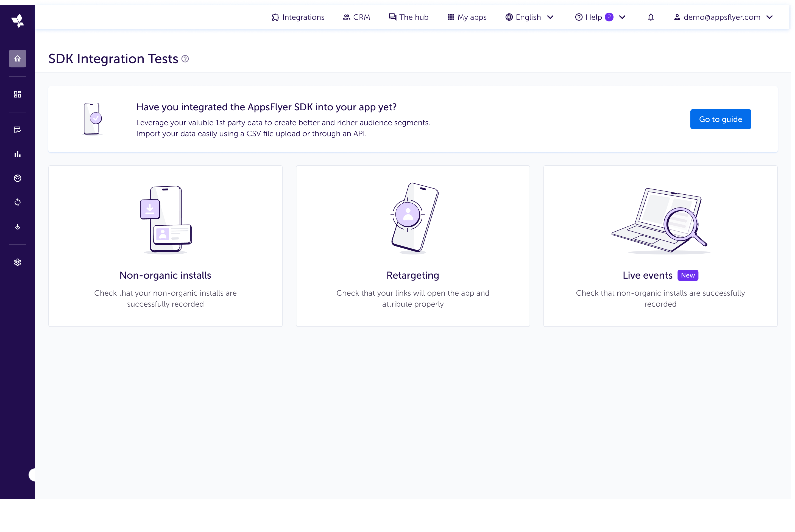Open the demo@appsflyer.com account dropdown

pyautogui.click(x=723, y=17)
